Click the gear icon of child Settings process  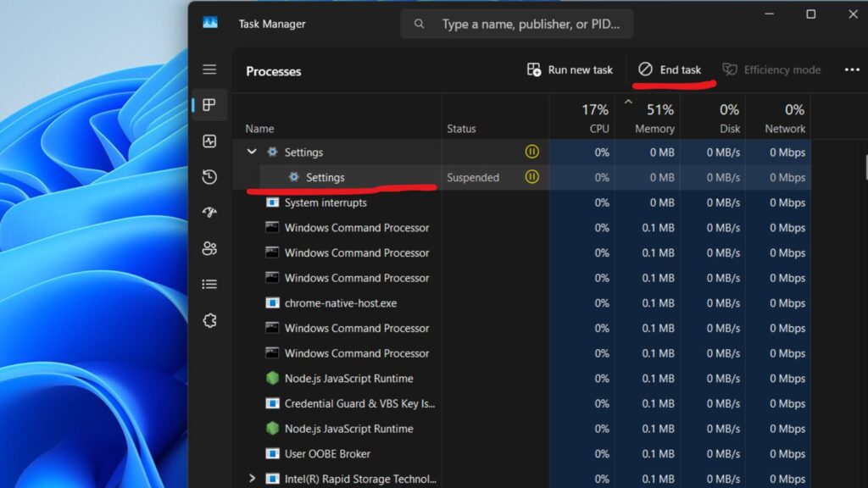pyautogui.click(x=293, y=177)
